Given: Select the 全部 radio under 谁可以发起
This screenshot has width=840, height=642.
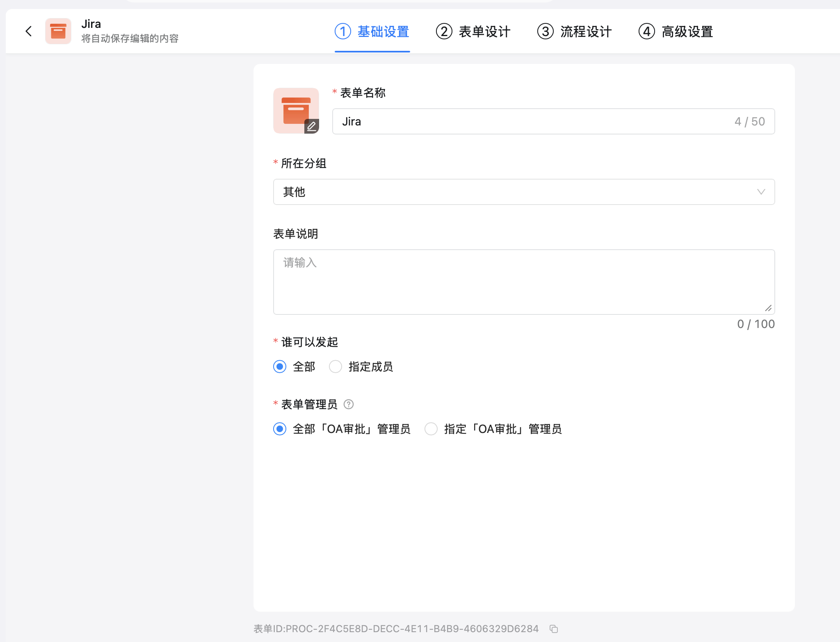Looking at the screenshot, I should [280, 367].
